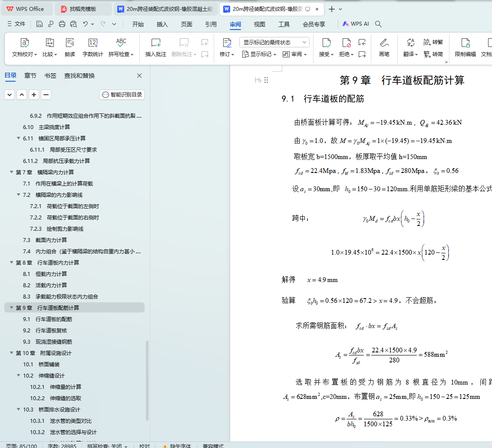Select the 画笔 pen tool

click(384, 47)
